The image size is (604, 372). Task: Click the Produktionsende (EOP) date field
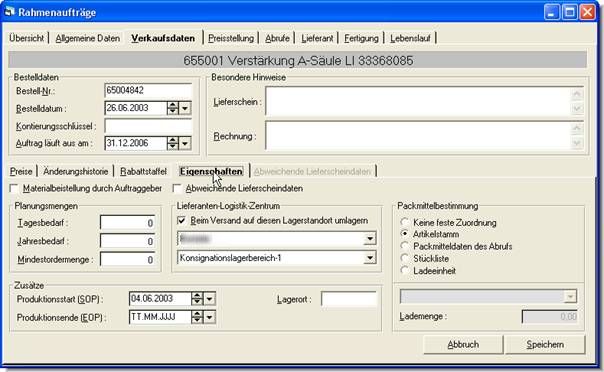(x=160, y=317)
